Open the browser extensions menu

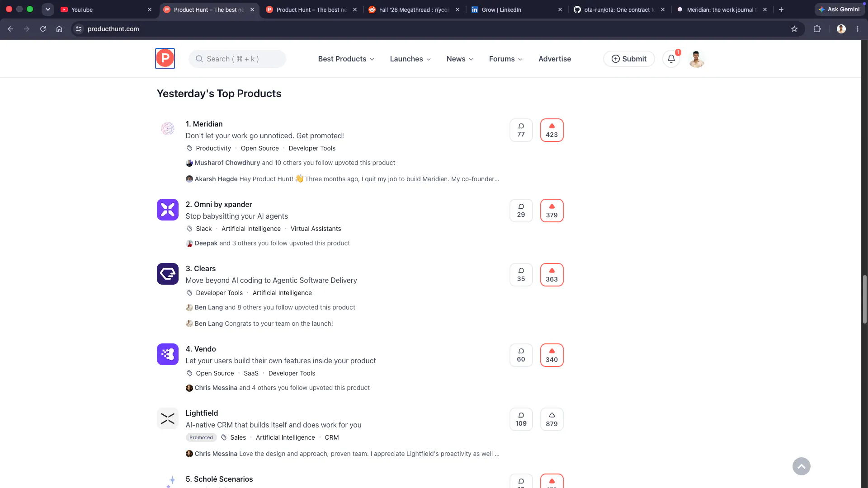817,29
